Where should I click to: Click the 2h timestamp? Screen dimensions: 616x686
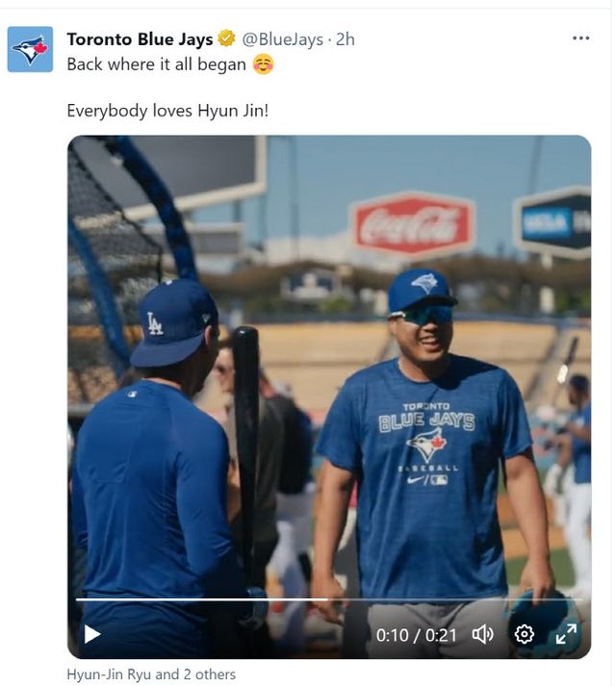(345, 39)
